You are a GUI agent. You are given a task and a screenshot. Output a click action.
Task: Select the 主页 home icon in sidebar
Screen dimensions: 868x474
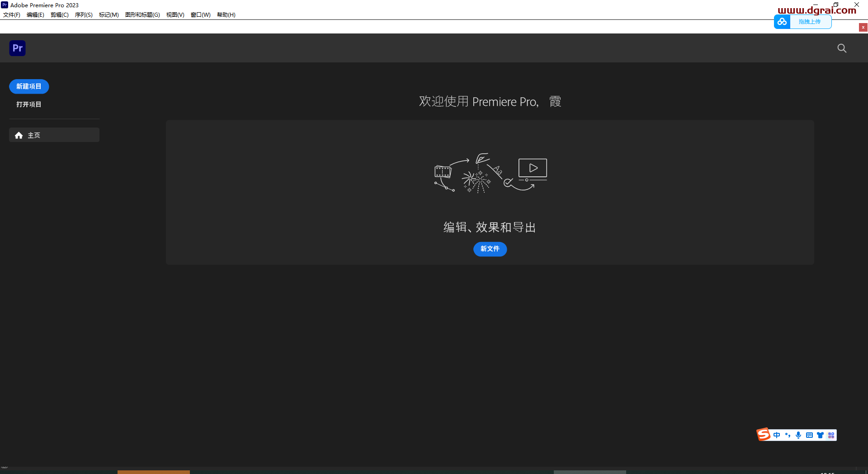[19, 135]
